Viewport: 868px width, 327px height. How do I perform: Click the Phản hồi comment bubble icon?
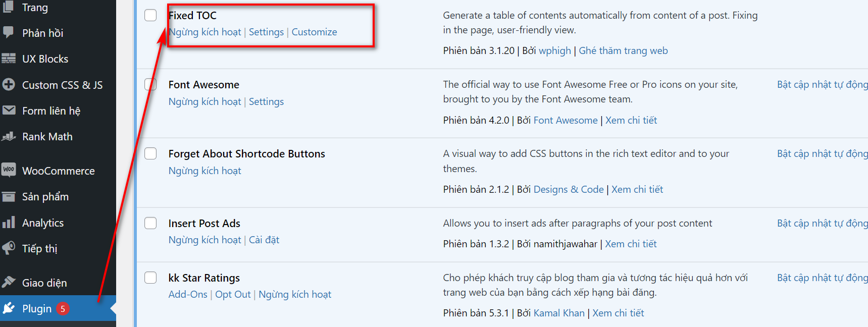9,32
